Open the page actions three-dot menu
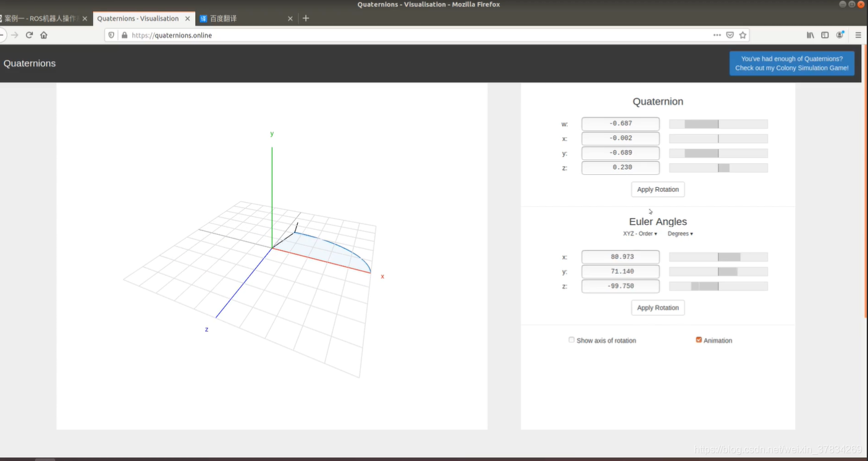 click(717, 35)
